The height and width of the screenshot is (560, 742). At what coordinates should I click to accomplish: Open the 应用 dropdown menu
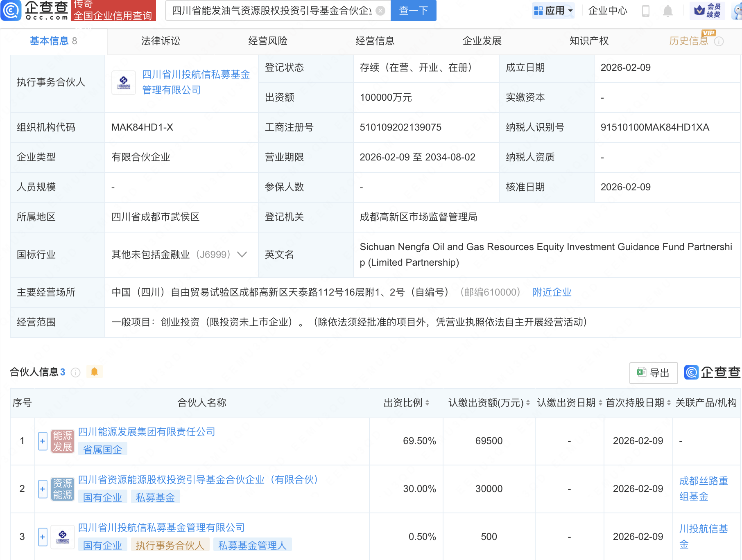[554, 10]
